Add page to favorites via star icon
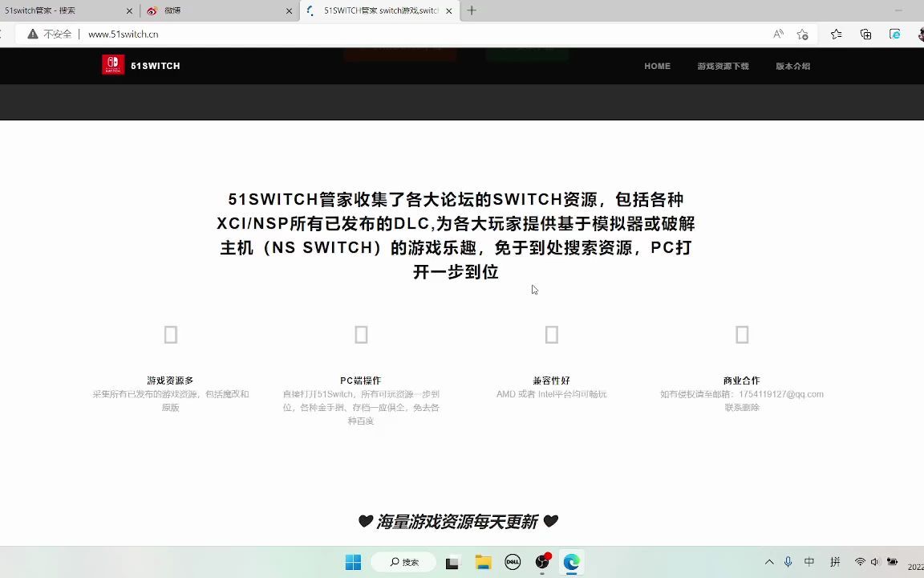The height and width of the screenshot is (578, 924). [802, 35]
